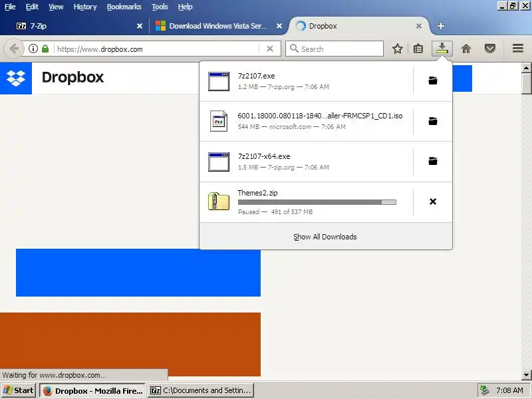Stop loading the page
This screenshot has height=399, width=532.
270,49
